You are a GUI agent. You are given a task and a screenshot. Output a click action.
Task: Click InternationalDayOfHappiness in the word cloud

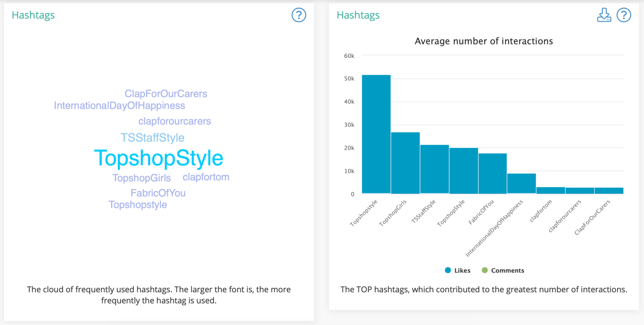(x=119, y=106)
